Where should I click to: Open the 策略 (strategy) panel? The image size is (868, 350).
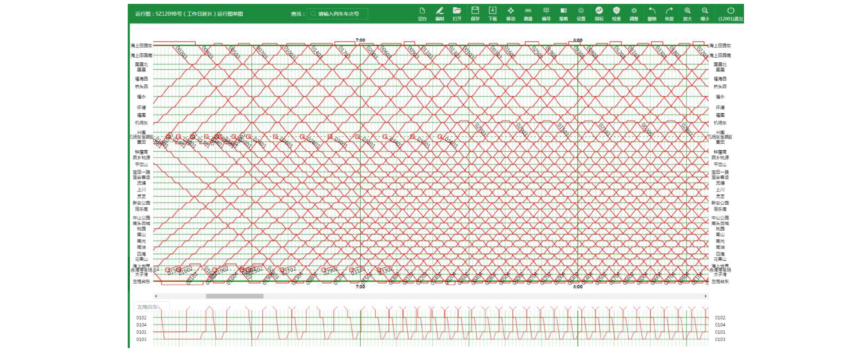(564, 14)
